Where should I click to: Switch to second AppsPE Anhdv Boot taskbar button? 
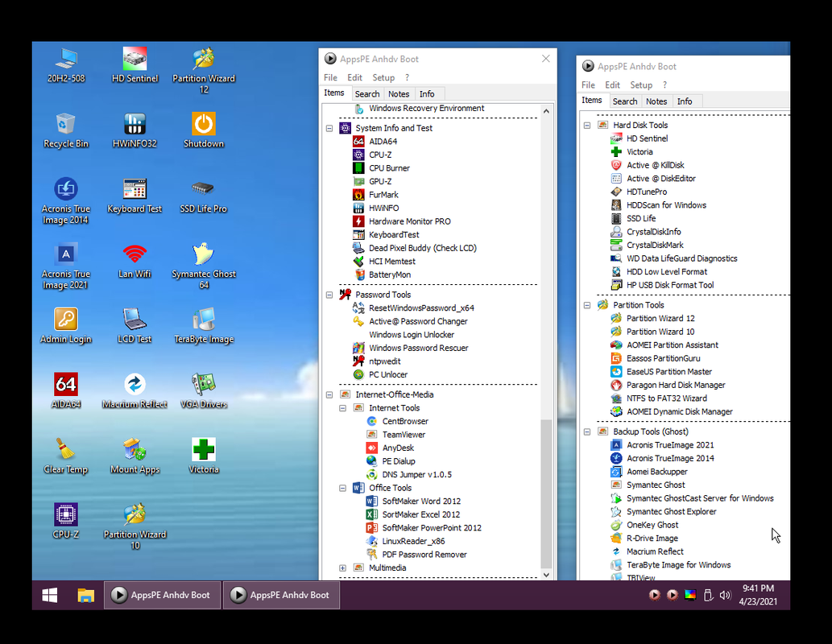[281, 595]
